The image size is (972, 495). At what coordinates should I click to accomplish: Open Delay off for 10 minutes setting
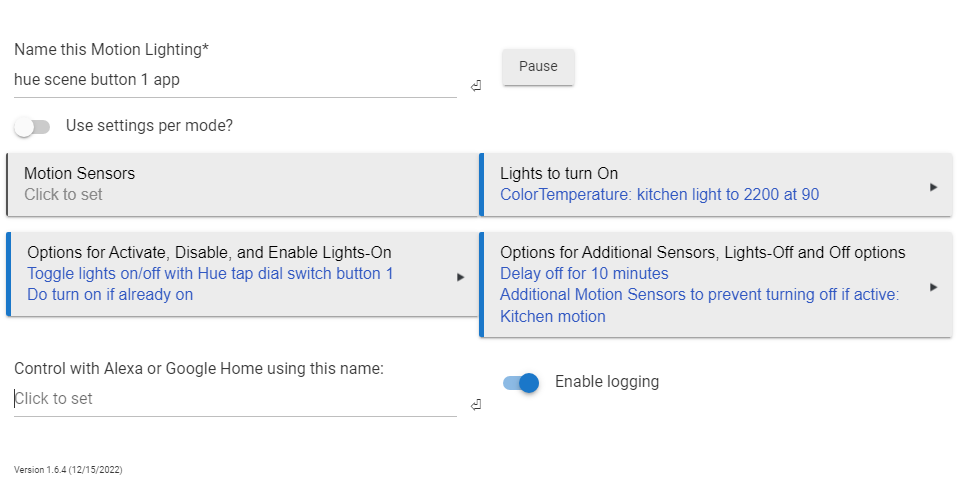pyautogui.click(x=584, y=274)
